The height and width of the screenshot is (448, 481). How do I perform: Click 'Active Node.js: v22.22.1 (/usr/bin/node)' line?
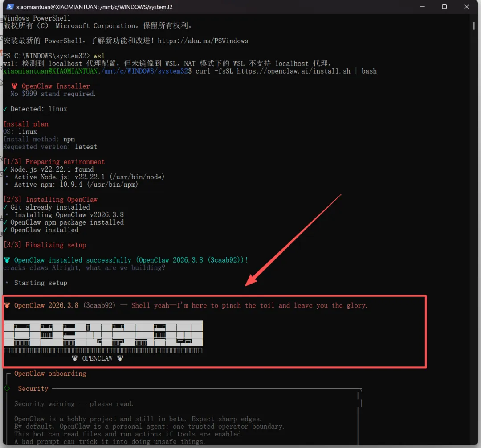pyautogui.click(x=89, y=177)
